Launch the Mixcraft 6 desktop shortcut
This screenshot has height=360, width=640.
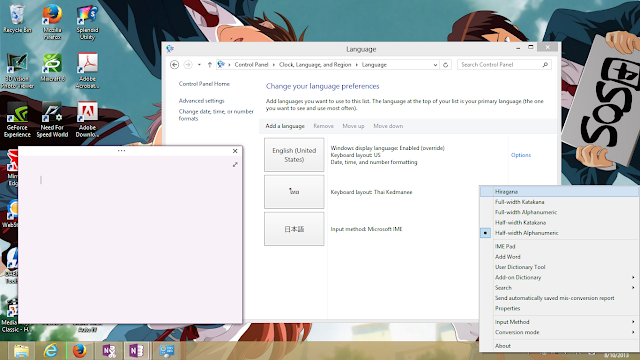(52, 67)
